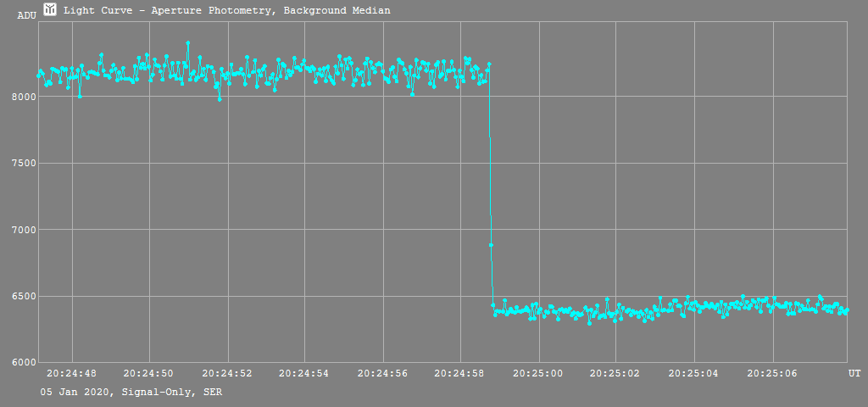Click the Light Curve – Aperture Photometry title
The image size is (868, 407).
click(x=226, y=11)
